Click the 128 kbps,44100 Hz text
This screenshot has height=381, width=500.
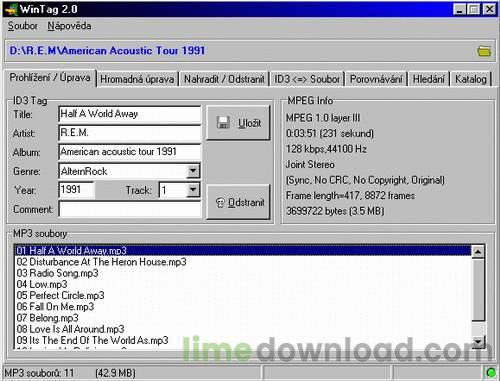click(326, 149)
